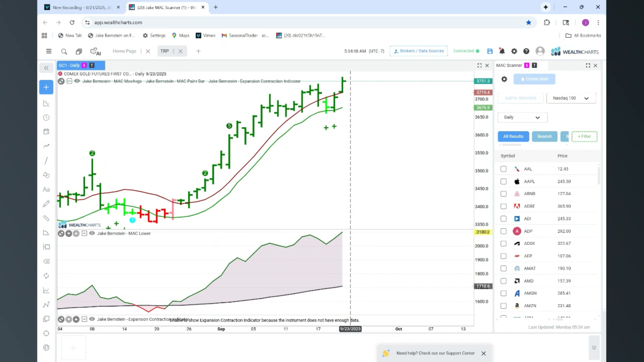The image size is (644, 362).
Task: Tick the ADI checkbox
Action: coord(503,219)
